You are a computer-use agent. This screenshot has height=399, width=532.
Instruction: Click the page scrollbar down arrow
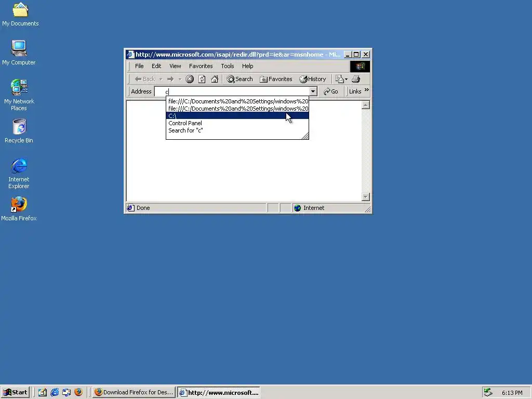(365, 197)
